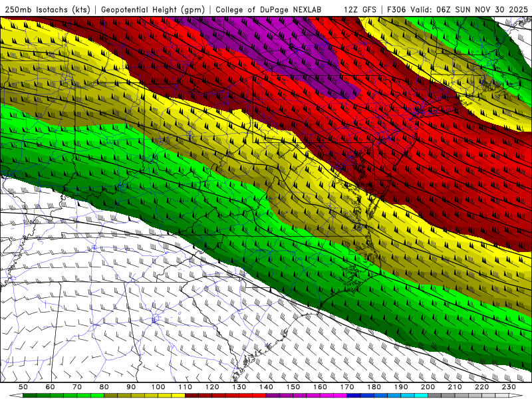Click the 170 value on the color scale
Screen dimensions: 532x399
(x=347, y=387)
